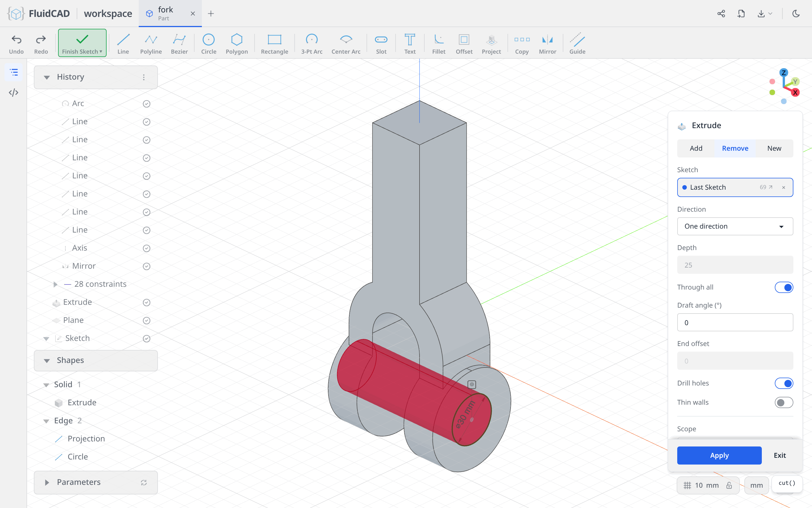Select the Rectangle tool
This screenshot has height=508, width=812.
(274, 44)
